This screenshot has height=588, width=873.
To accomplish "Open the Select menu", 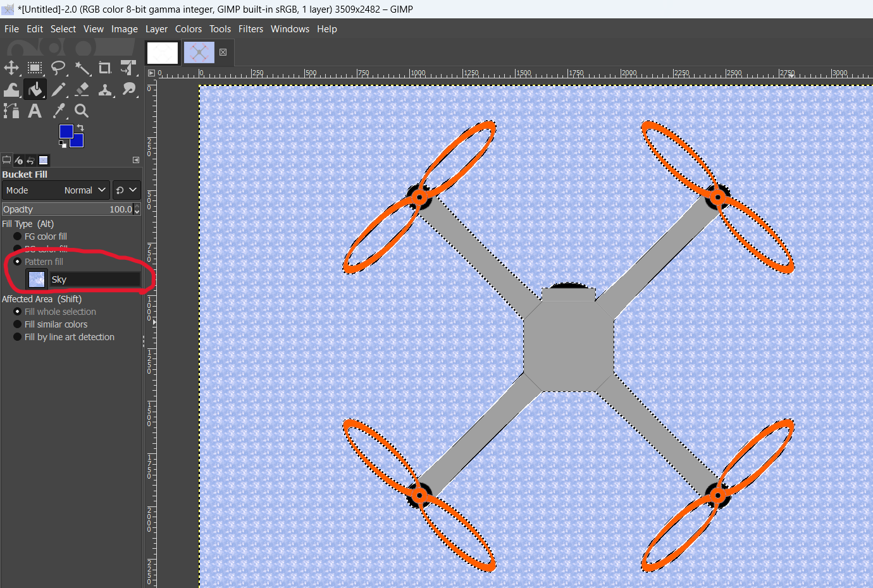I will click(63, 29).
